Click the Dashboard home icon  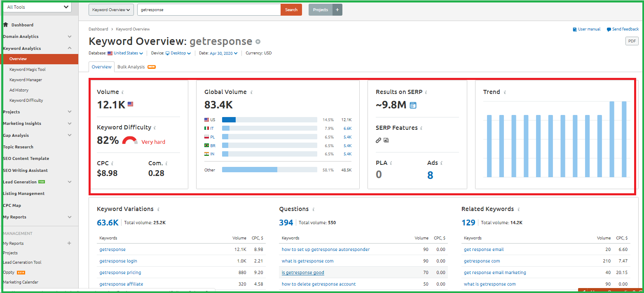tap(6, 25)
